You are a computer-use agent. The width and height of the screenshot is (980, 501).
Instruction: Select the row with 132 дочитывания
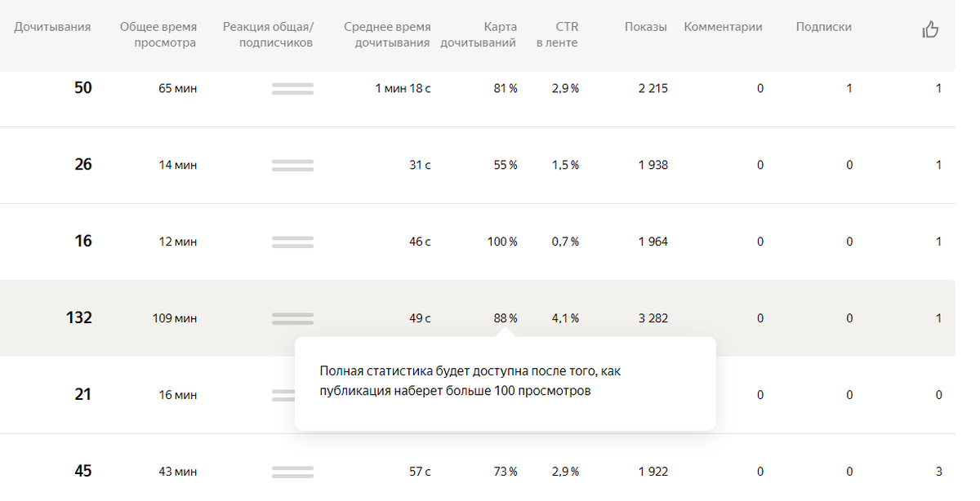tap(478, 318)
